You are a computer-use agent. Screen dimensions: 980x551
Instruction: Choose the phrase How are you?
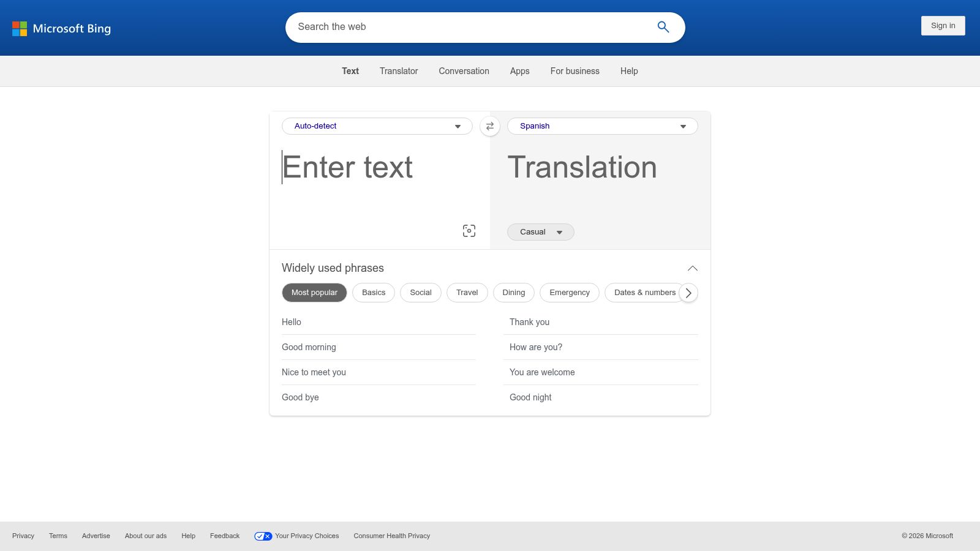(x=601, y=347)
